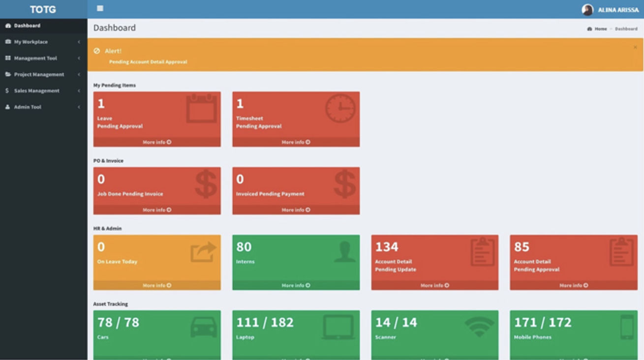Click dollar icon on Job Done Pending Invoice
This screenshot has width=644, height=360.
coord(205,184)
